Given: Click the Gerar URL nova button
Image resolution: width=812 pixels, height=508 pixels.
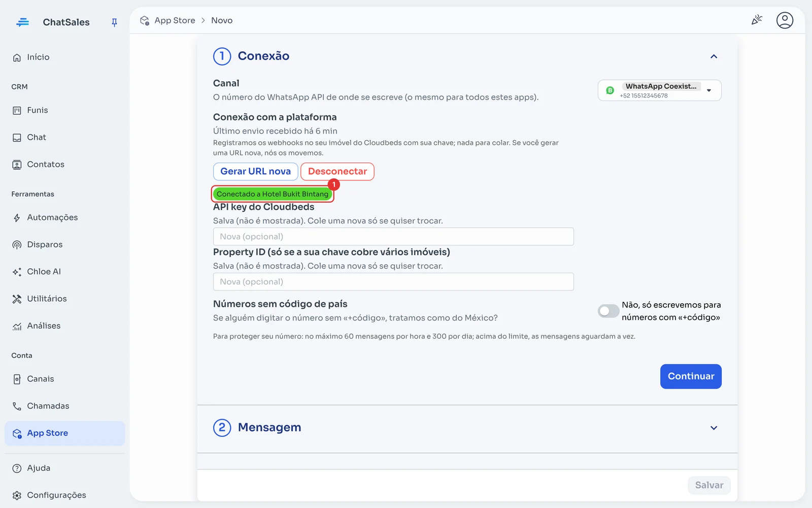Looking at the screenshot, I should tap(255, 172).
